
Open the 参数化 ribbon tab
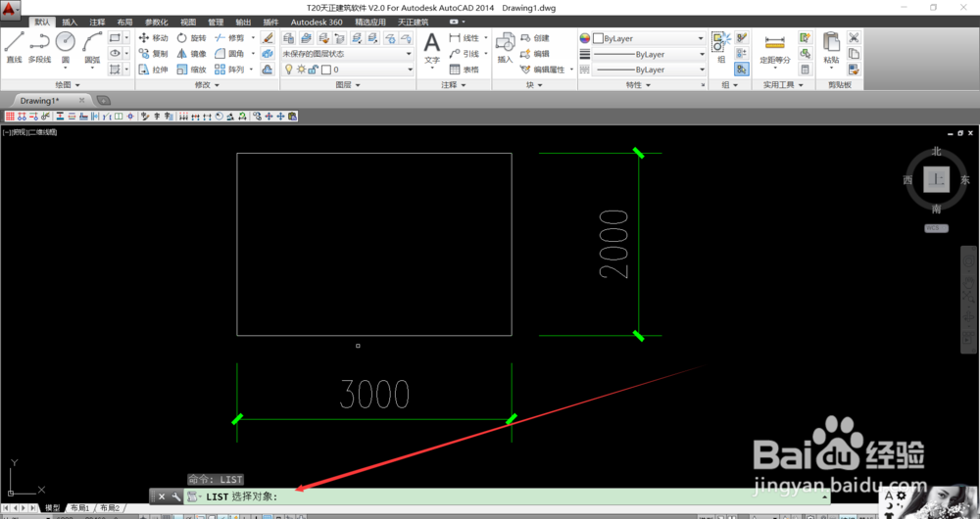[x=156, y=22]
